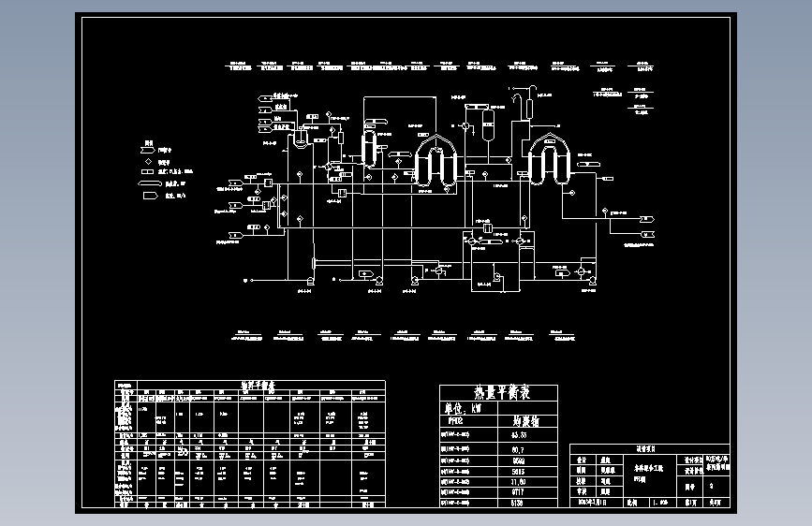
Task: Select the second double-arch reactor on the right
Action: (549, 159)
